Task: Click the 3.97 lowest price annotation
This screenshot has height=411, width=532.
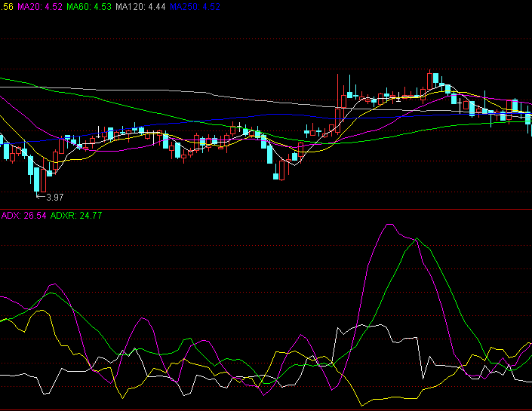Action: click(x=55, y=198)
